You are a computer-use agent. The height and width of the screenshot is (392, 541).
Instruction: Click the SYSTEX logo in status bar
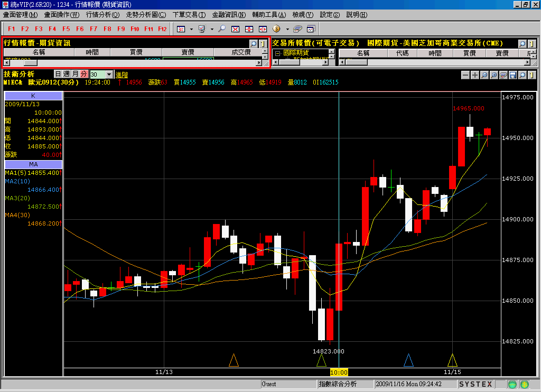(475, 384)
